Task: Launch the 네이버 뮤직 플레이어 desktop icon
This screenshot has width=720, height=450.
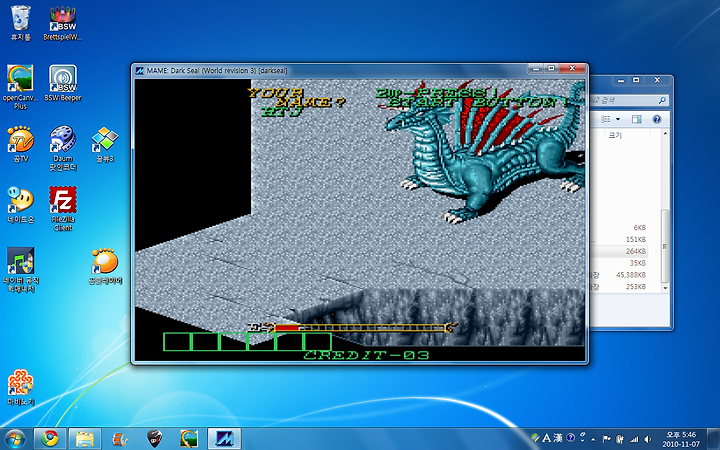Action: point(20,269)
